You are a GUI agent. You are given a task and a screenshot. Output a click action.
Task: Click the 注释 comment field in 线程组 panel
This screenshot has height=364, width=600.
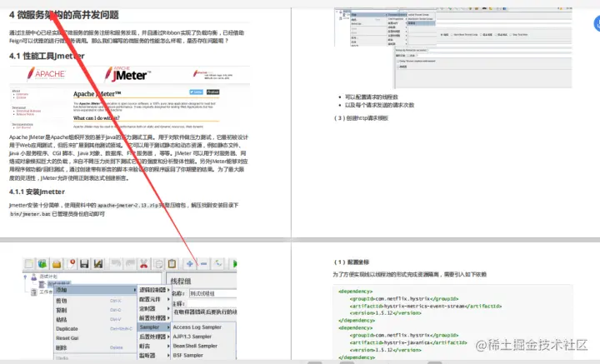212,303
